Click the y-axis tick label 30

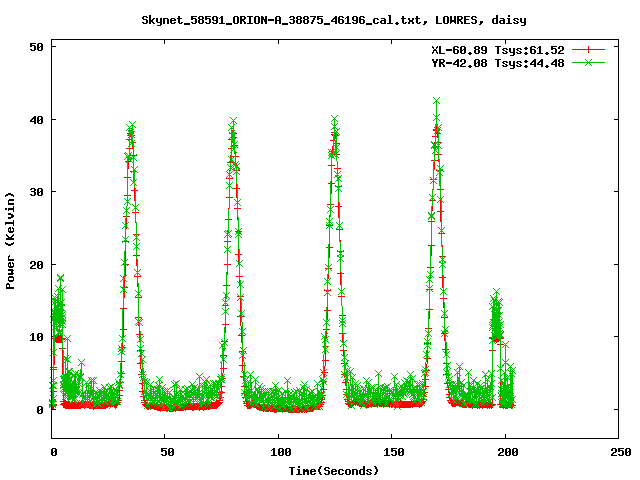click(36, 192)
